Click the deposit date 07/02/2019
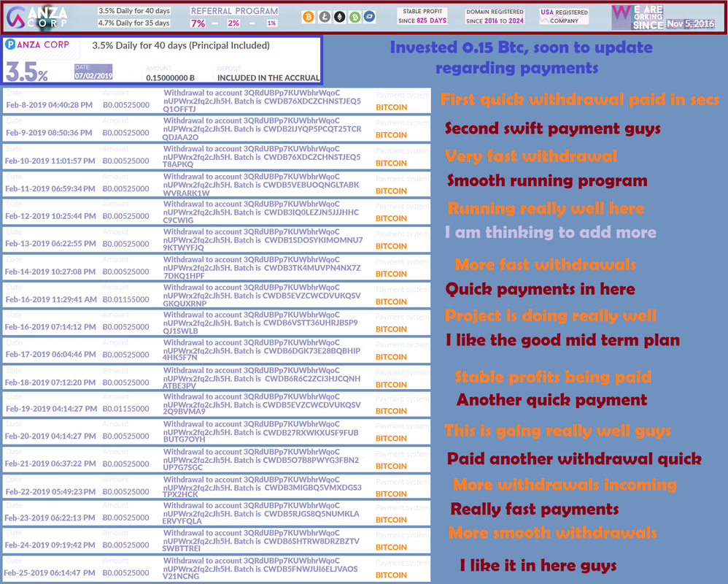Screen dimensions: 728x584 click(x=93, y=76)
